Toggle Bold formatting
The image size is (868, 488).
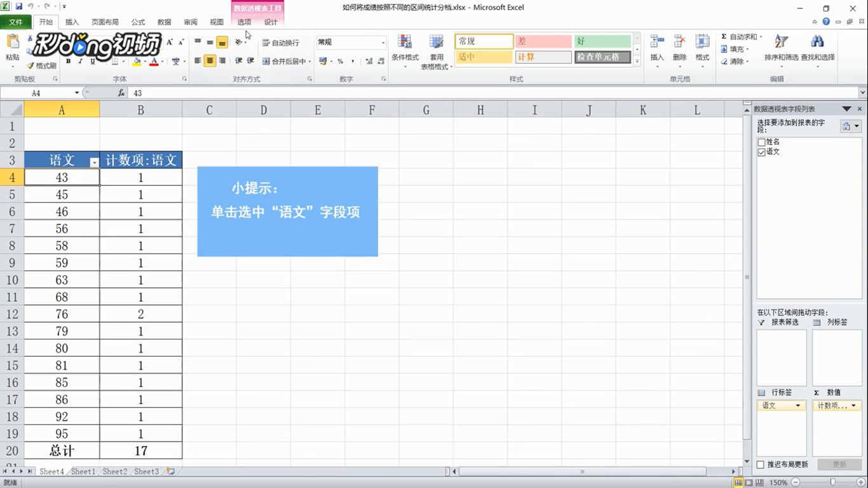[68, 62]
